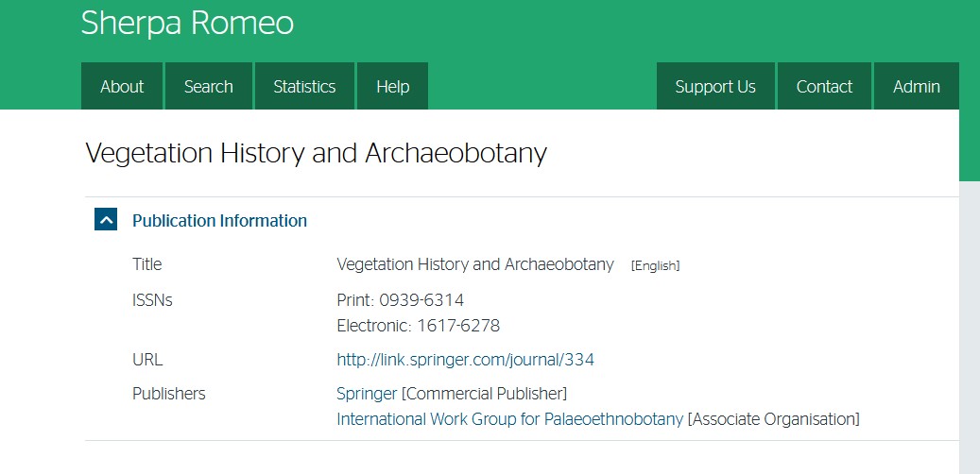Click the URL field label
This screenshot has height=474, width=980.
coord(147,360)
